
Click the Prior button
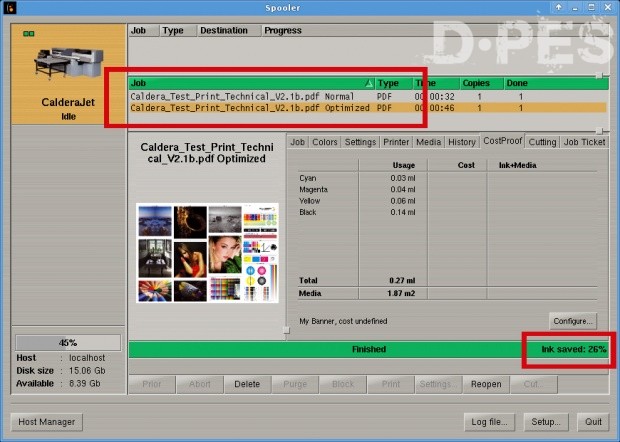pos(152,384)
